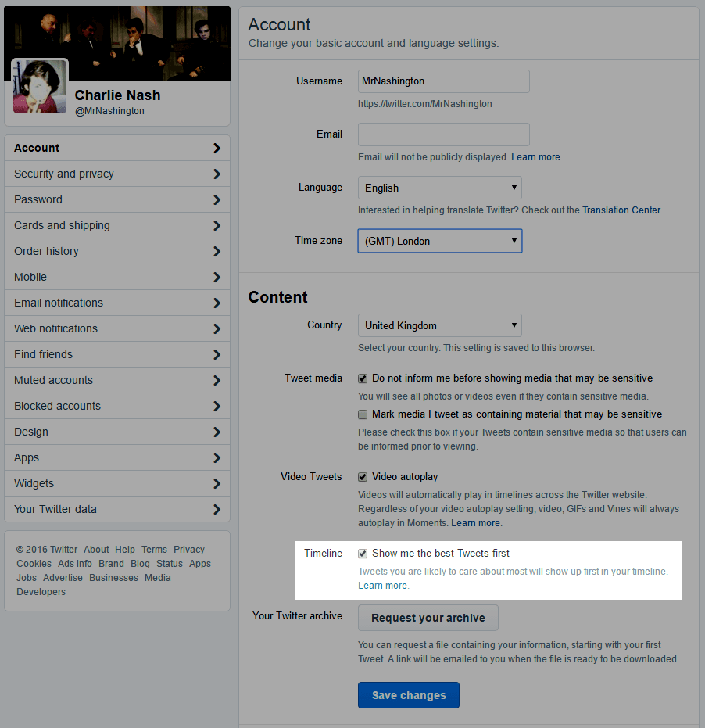Open the Account settings menu item
Screen dimensions: 705x728
pyautogui.click(x=117, y=148)
